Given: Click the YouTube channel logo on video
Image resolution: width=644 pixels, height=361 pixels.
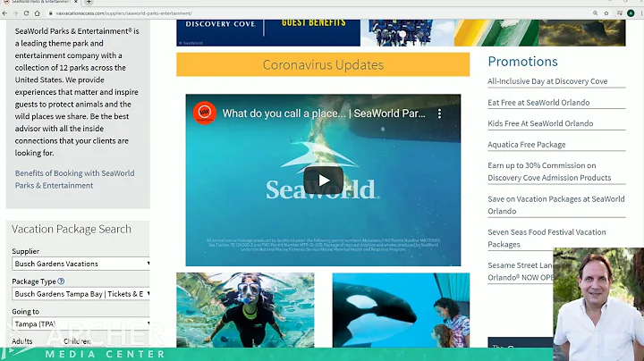Looking at the screenshot, I should [205, 113].
